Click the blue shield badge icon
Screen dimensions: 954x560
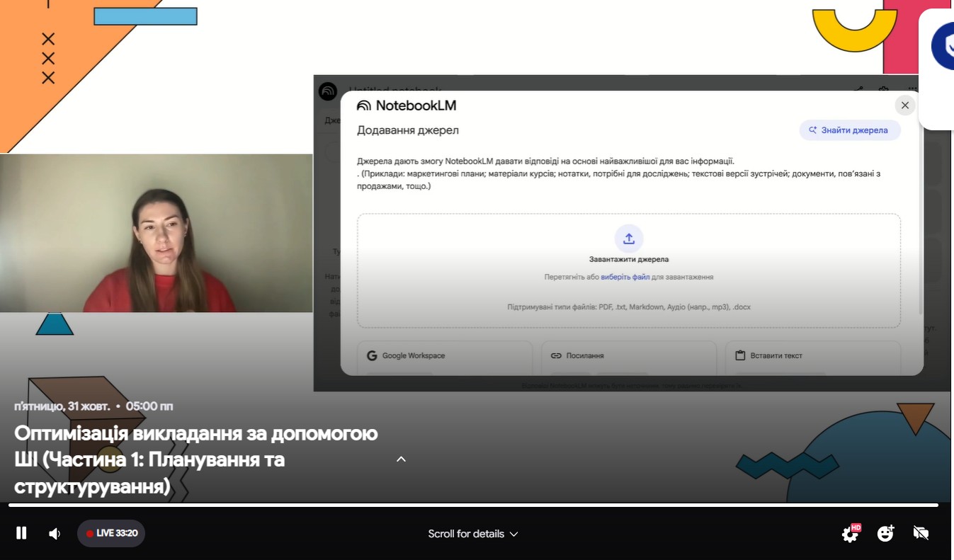(x=943, y=46)
